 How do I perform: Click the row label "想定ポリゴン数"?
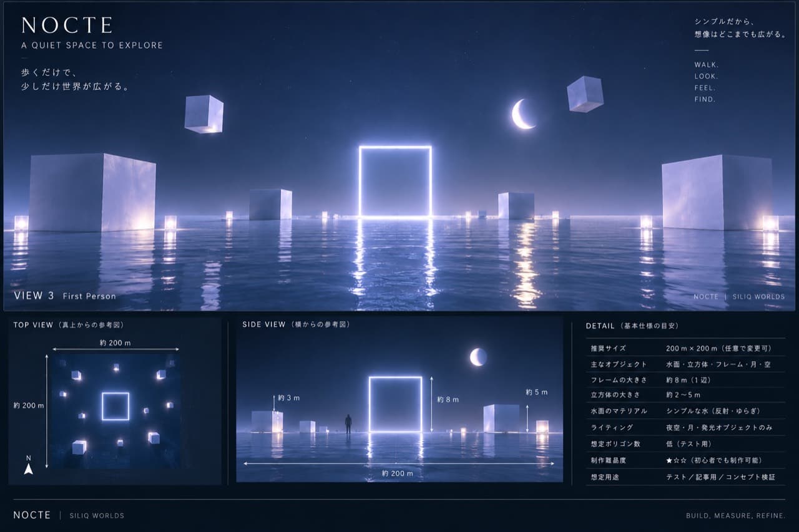pyautogui.click(x=615, y=444)
